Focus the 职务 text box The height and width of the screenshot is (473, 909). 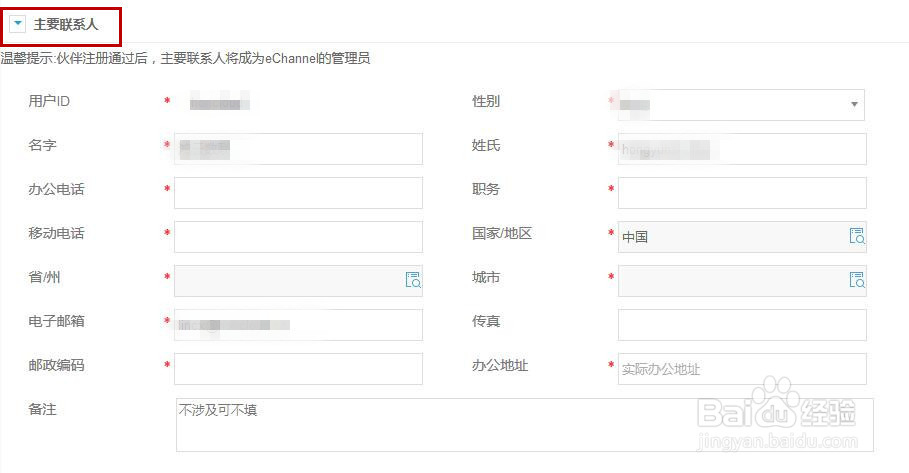pyautogui.click(x=742, y=193)
